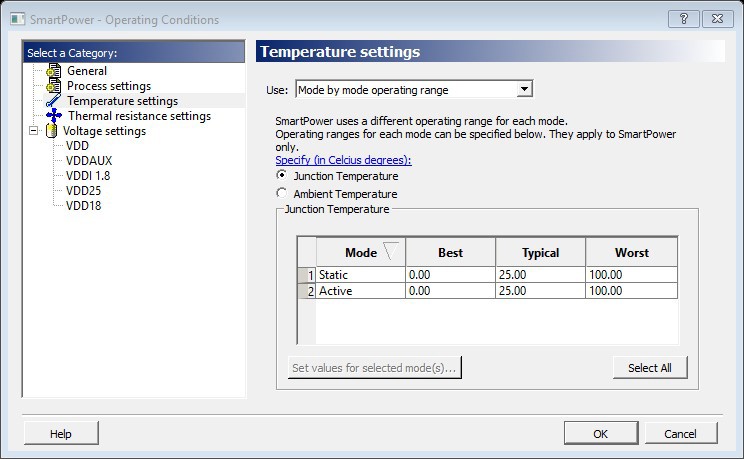Viewport: 744px width, 459px height.
Task: Collapse the Voltage settings tree node
Action: click(35, 131)
